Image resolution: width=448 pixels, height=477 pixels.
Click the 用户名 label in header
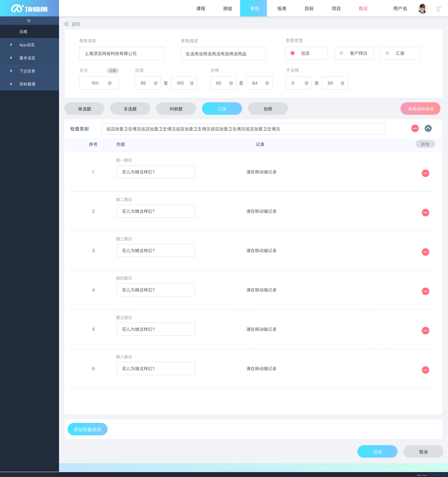400,9
